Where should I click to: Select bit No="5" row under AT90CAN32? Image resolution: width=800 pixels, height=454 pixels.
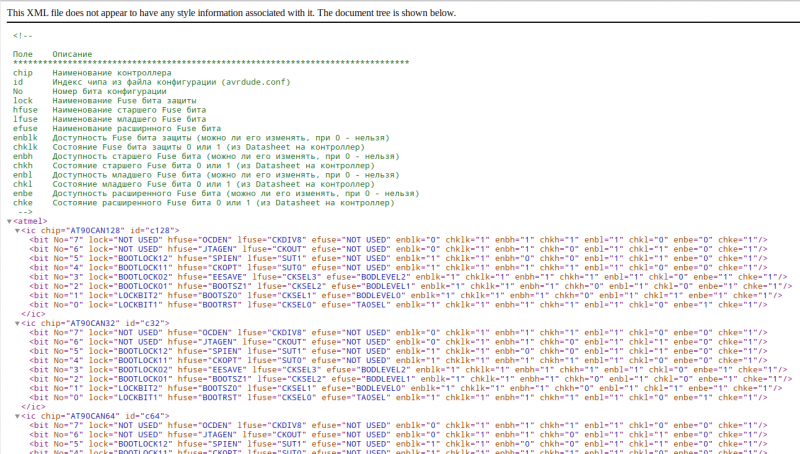[398, 351]
